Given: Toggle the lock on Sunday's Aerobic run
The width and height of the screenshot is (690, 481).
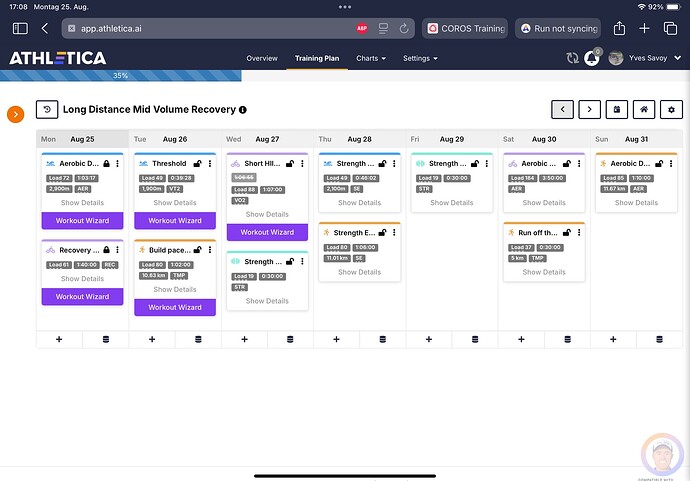Looking at the screenshot, I should point(659,163).
